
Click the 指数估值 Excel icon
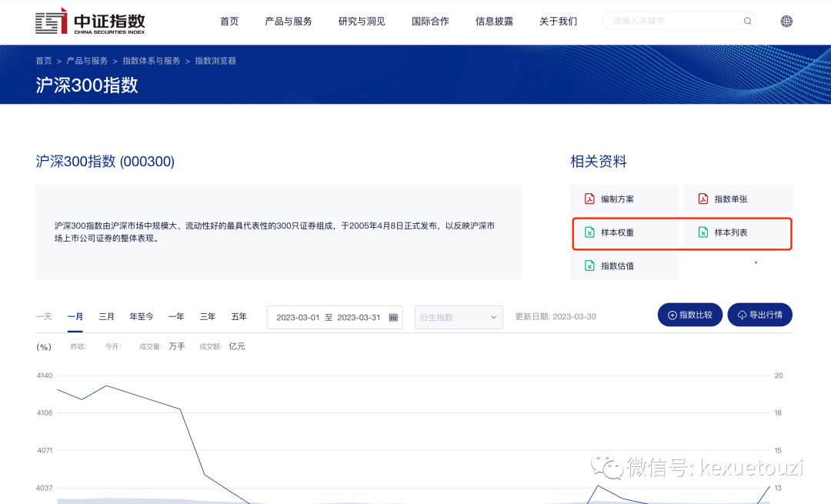tap(589, 265)
